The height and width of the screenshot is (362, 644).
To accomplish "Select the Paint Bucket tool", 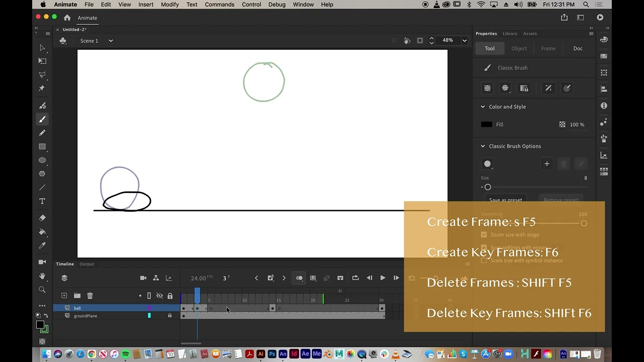I will coord(42,232).
